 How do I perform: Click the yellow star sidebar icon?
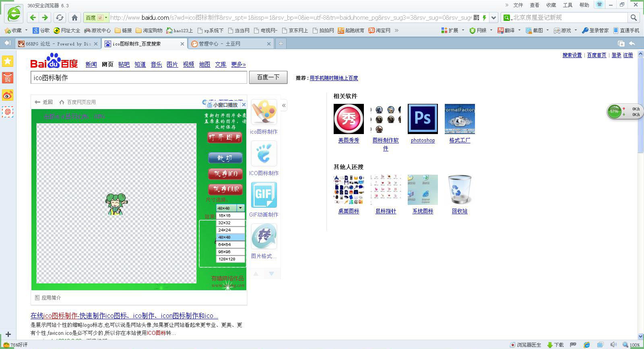click(8, 61)
